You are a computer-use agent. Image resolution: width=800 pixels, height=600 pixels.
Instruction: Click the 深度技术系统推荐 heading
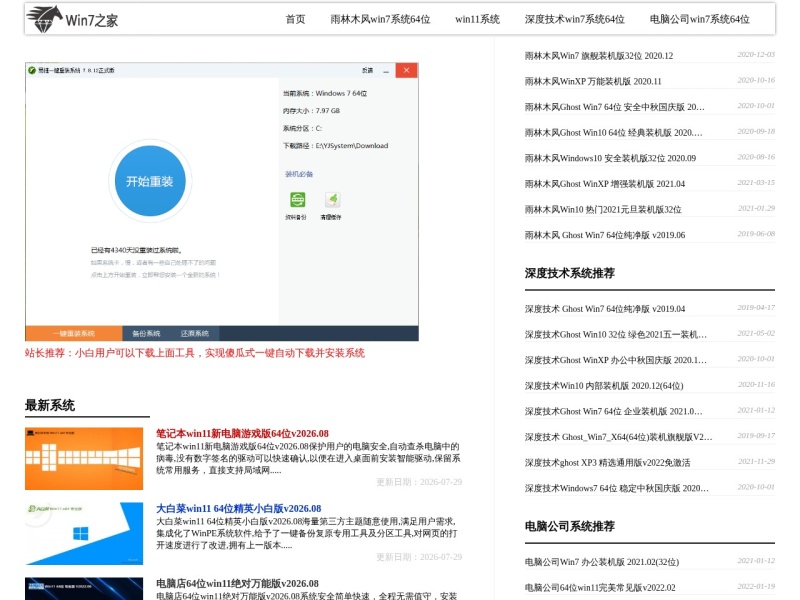point(569,273)
